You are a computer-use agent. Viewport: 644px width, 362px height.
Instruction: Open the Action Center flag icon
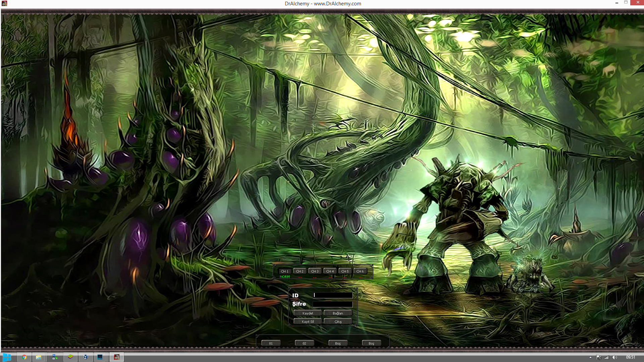(x=599, y=357)
